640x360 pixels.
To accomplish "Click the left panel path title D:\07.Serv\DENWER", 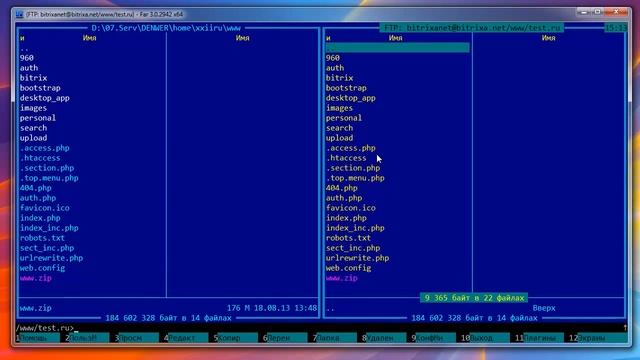I will [x=166, y=28].
